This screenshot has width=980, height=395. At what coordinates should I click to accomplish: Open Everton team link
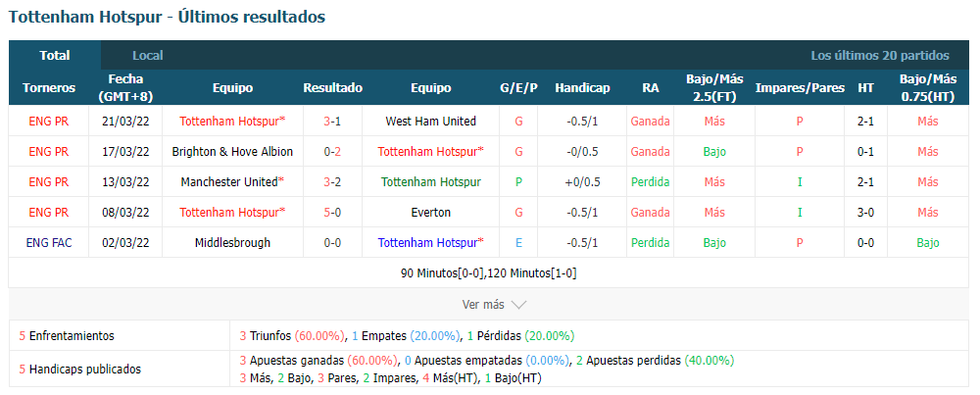(x=430, y=213)
